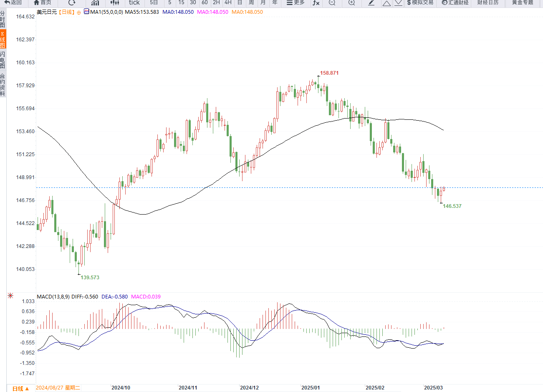
Task: Zoom in the chart with the plus magnifier
Action: click(351, 3)
